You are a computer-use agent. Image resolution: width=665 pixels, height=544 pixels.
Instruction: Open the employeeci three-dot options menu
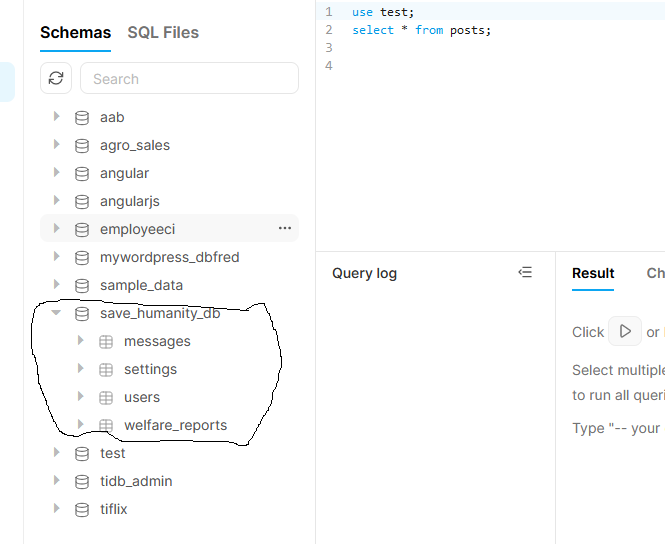[285, 229]
